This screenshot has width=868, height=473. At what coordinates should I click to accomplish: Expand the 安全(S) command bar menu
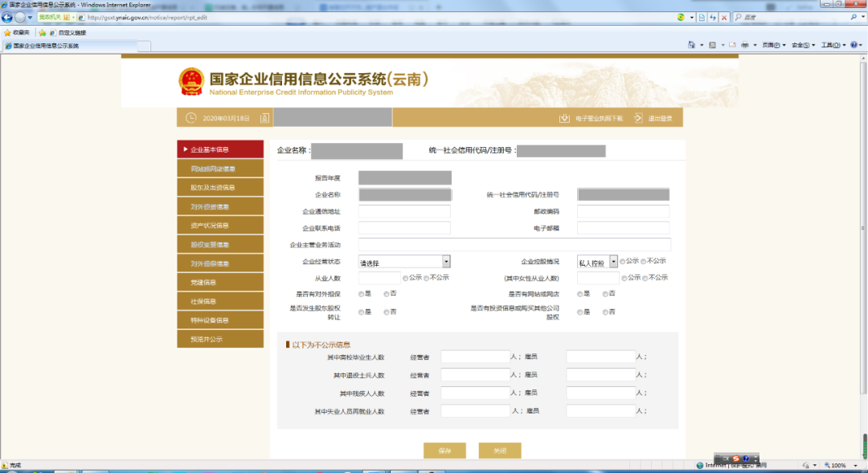coord(803,45)
